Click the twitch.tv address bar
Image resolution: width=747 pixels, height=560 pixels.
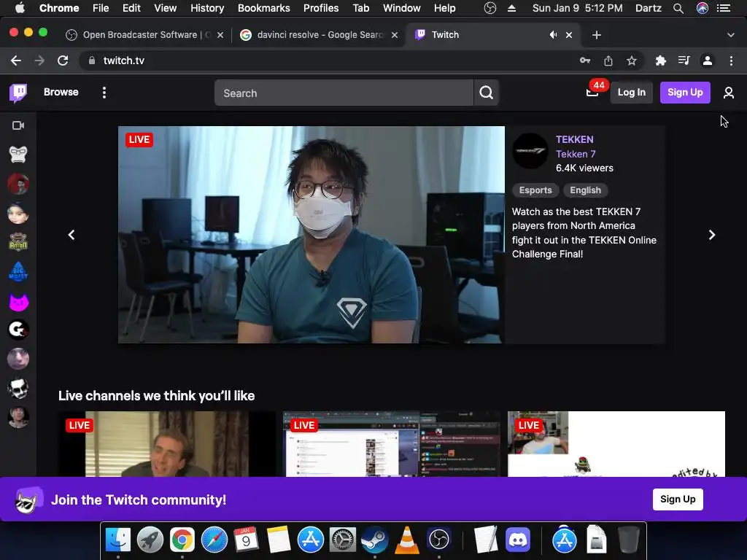click(329, 61)
